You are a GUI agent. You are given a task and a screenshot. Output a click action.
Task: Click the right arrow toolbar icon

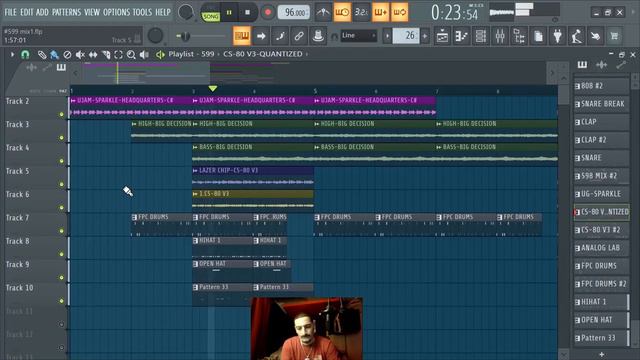tap(261, 36)
